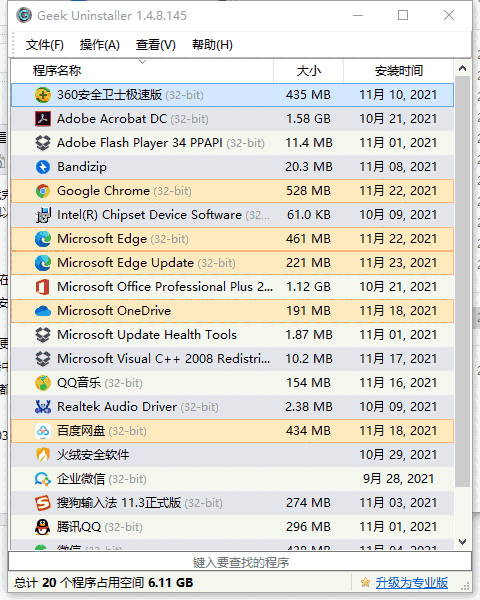Click the 10月 29, 2021 install date

coord(398,455)
